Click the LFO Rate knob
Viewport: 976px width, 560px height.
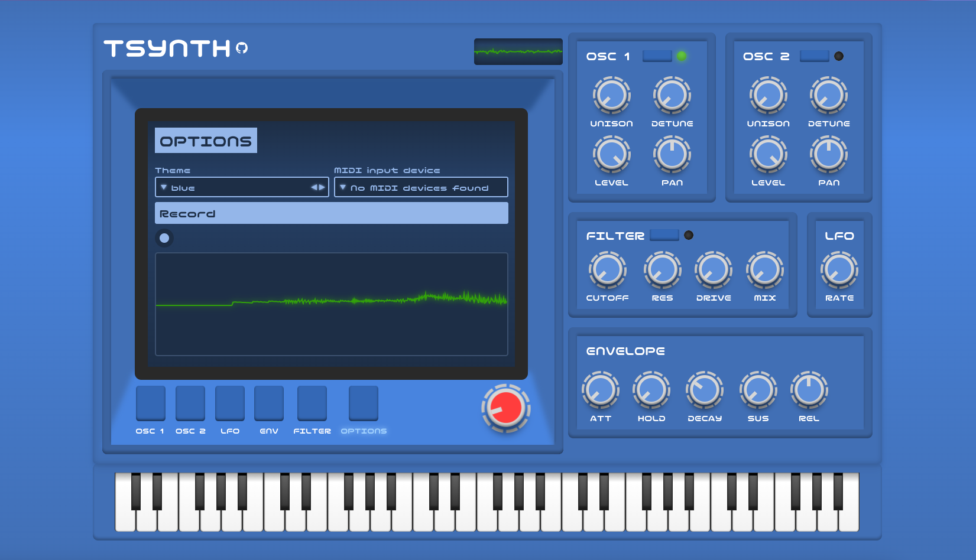[x=839, y=271]
